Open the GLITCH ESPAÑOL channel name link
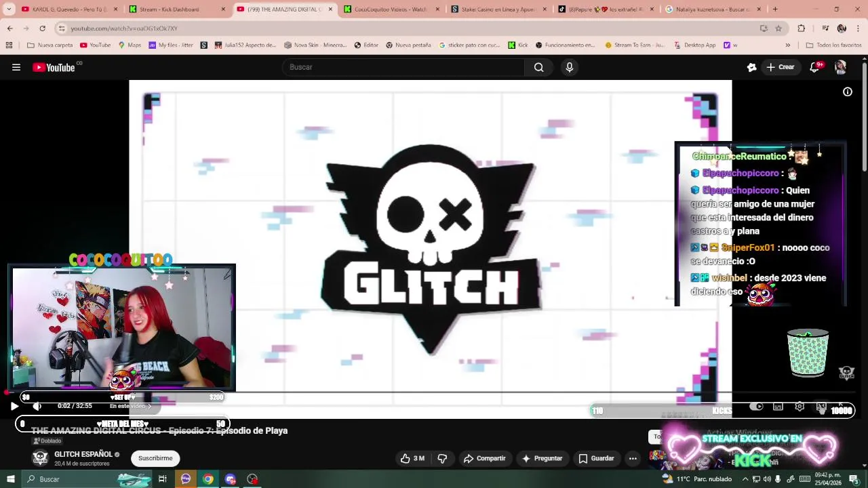 pyautogui.click(x=83, y=454)
